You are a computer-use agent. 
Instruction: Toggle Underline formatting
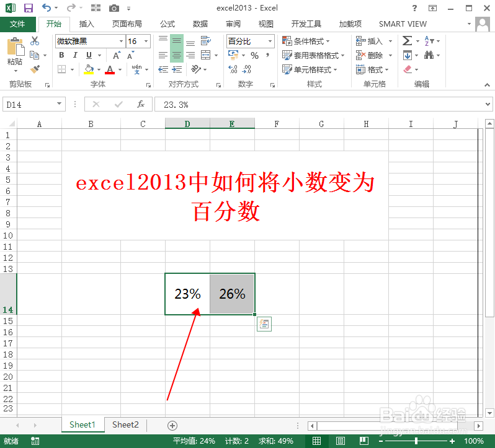point(89,55)
